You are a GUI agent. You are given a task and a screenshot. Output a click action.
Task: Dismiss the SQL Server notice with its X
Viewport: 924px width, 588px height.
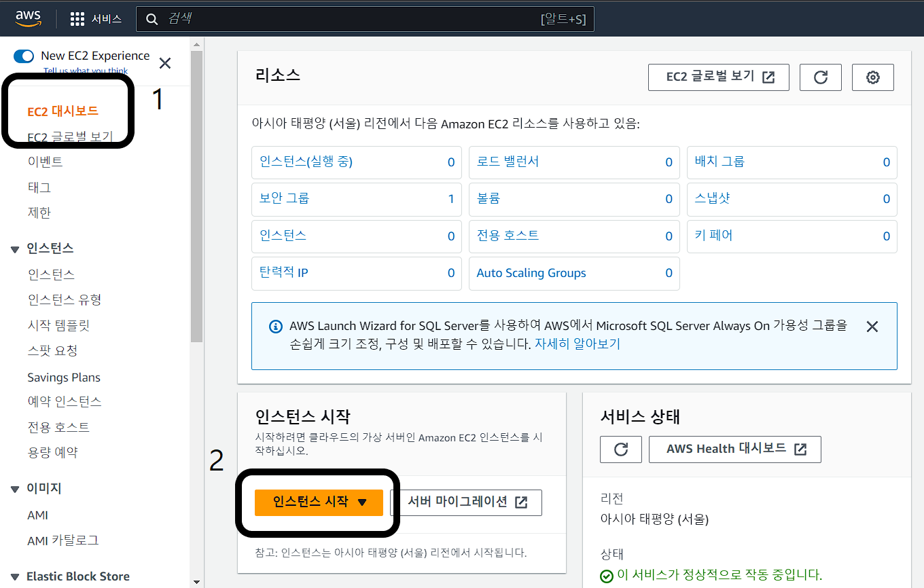click(872, 326)
